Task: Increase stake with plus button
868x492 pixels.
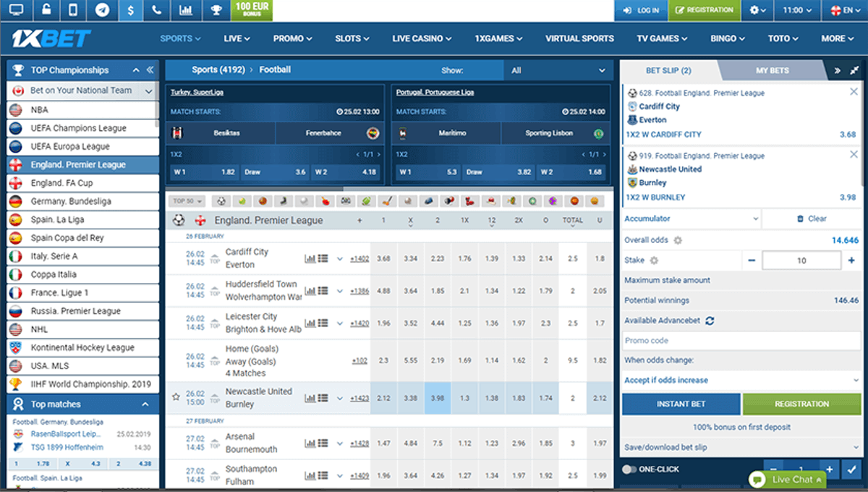Action: tap(851, 260)
